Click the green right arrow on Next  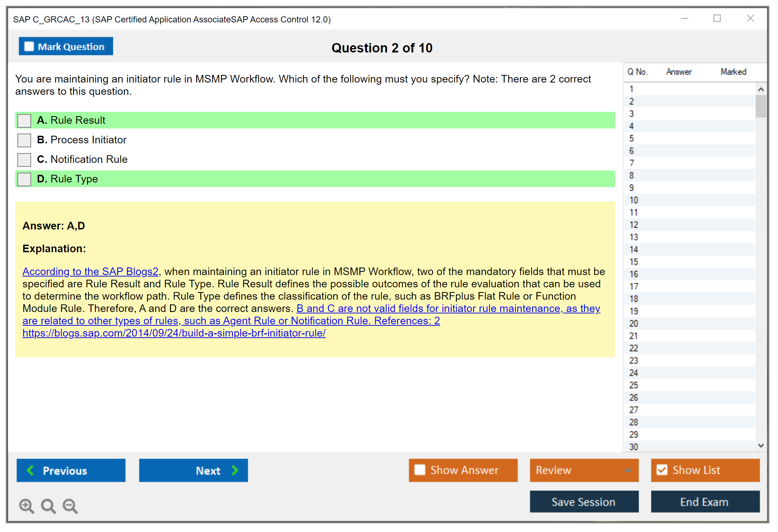coord(235,470)
